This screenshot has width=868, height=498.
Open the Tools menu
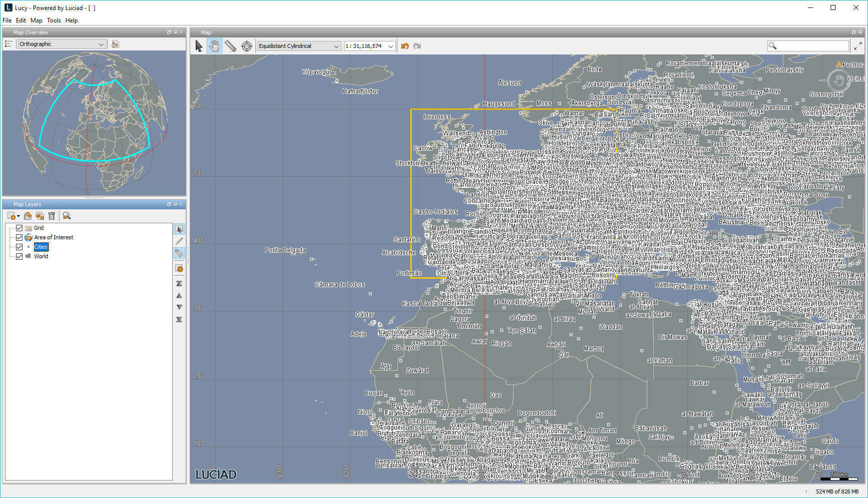[54, 20]
